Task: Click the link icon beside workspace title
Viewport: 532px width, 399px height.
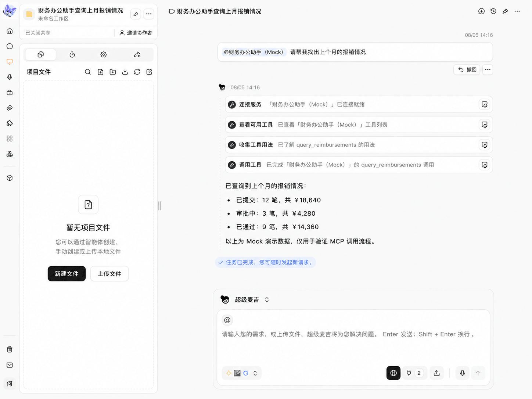Action: [x=136, y=14]
